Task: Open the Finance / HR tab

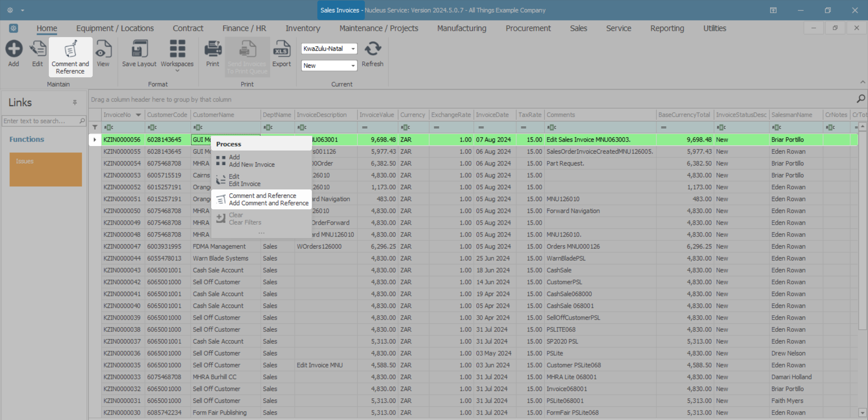Action: (244, 28)
